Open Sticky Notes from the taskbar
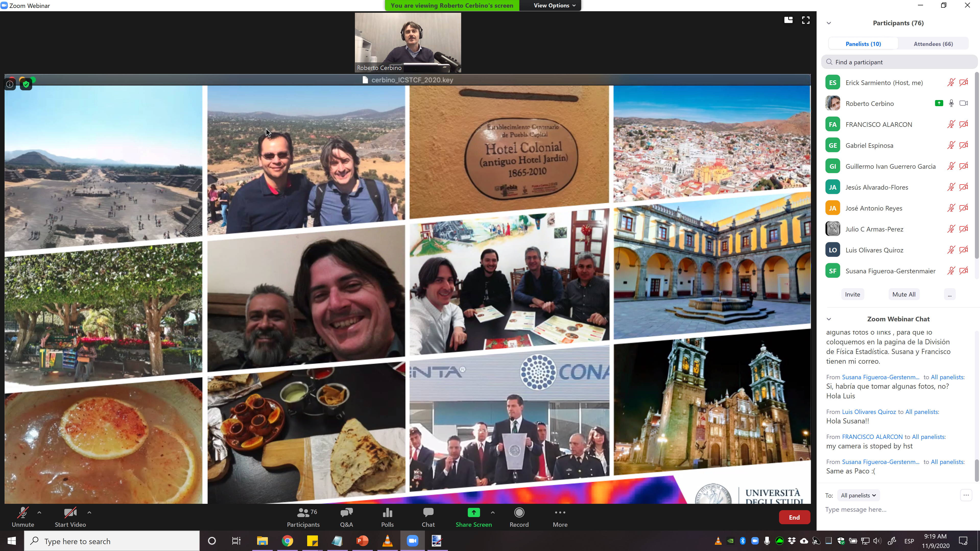The height and width of the screenshot is (551, 980). pyautogui.click(x=312, y=541)
